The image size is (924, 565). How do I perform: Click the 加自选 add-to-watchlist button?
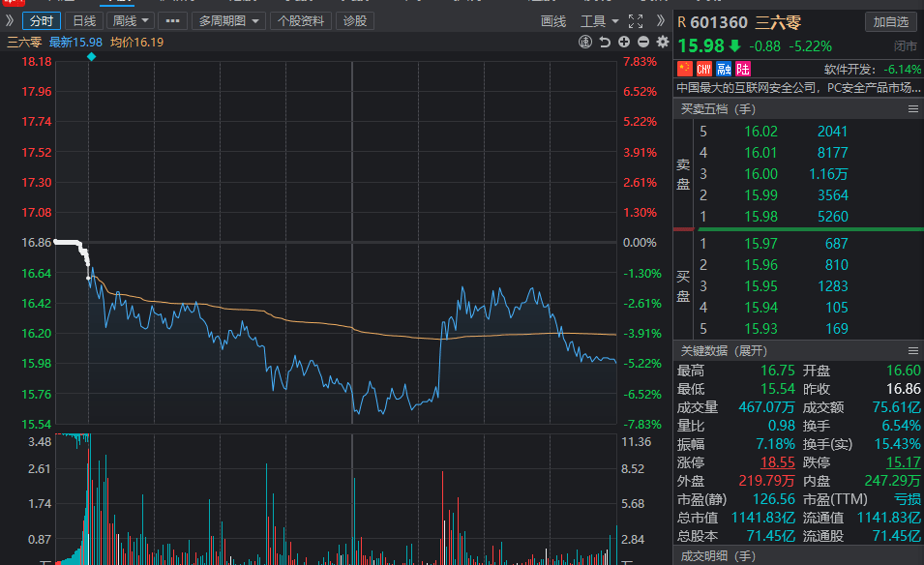[890, 22]
